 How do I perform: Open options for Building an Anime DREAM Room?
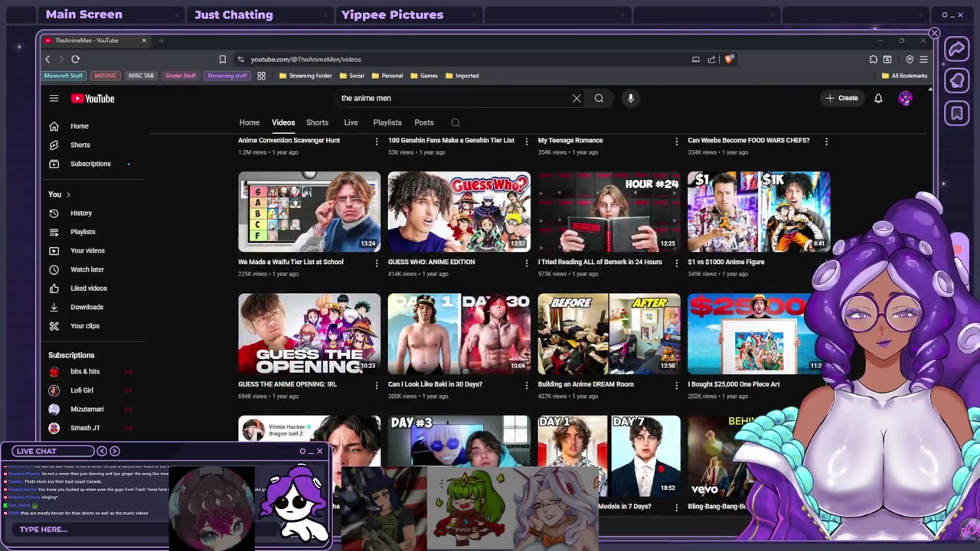click(676, 385)
